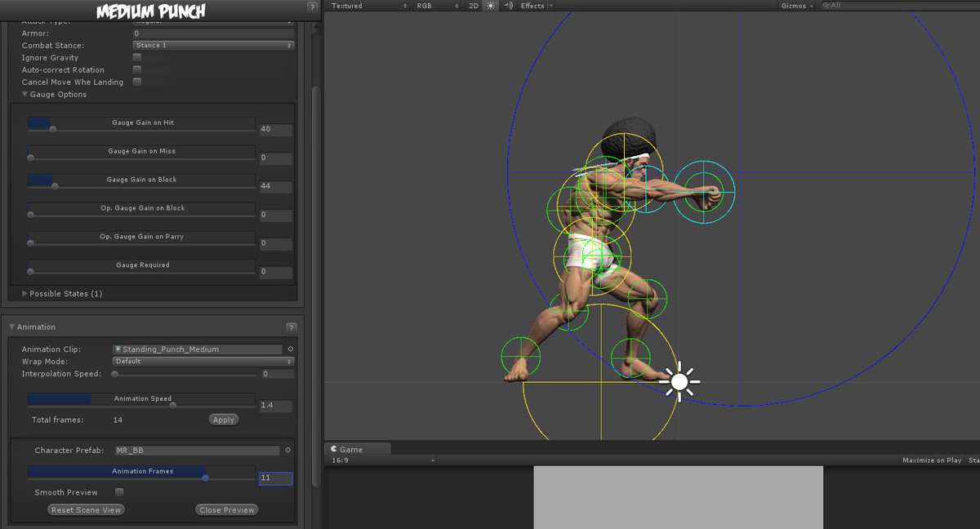Image resolution: width=980 pixels, height=529 pixels.
Task: Open object picker for Character Prefab
Action: (x=287, y=450)
